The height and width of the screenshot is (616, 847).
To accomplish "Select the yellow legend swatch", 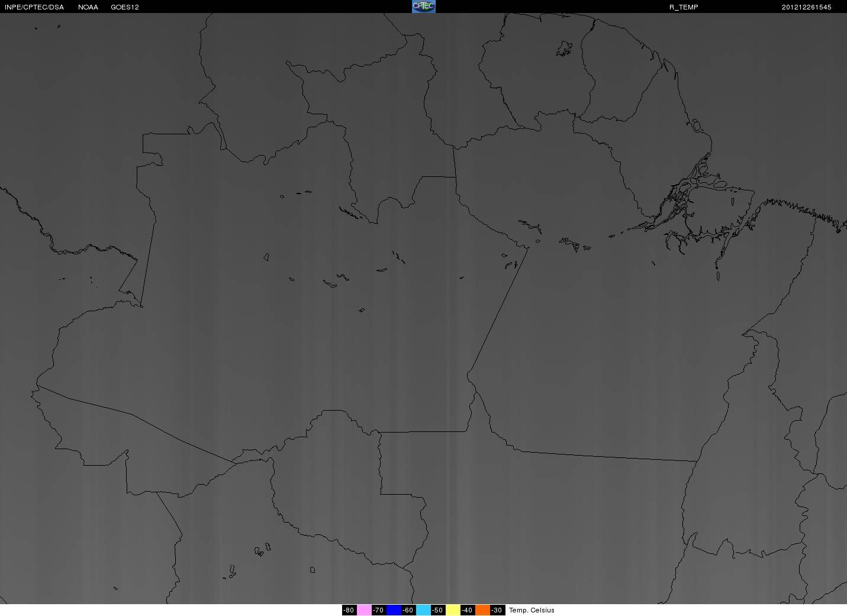I will pos(453,610).
